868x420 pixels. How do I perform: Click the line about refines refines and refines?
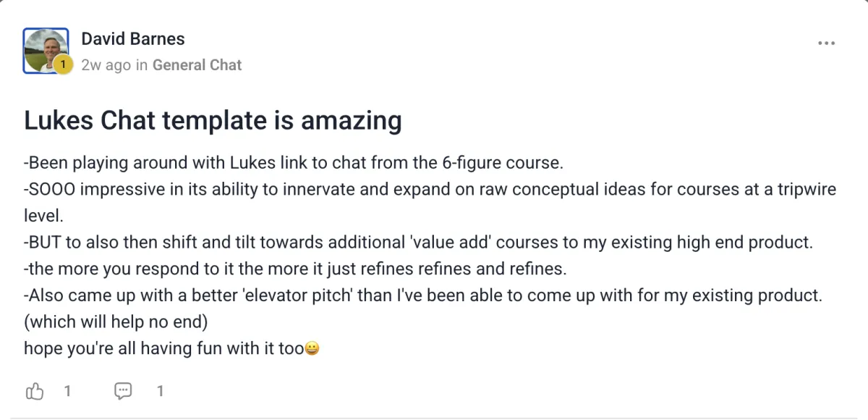pos(295,269)
